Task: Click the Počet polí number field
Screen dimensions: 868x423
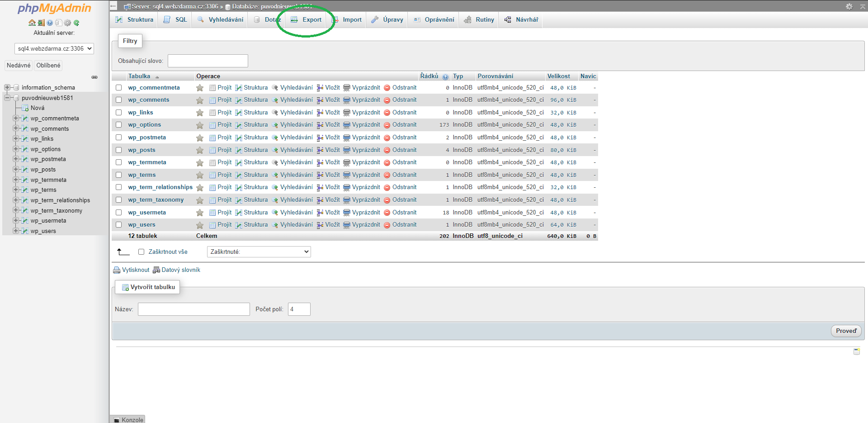Action: pos(299,309)
